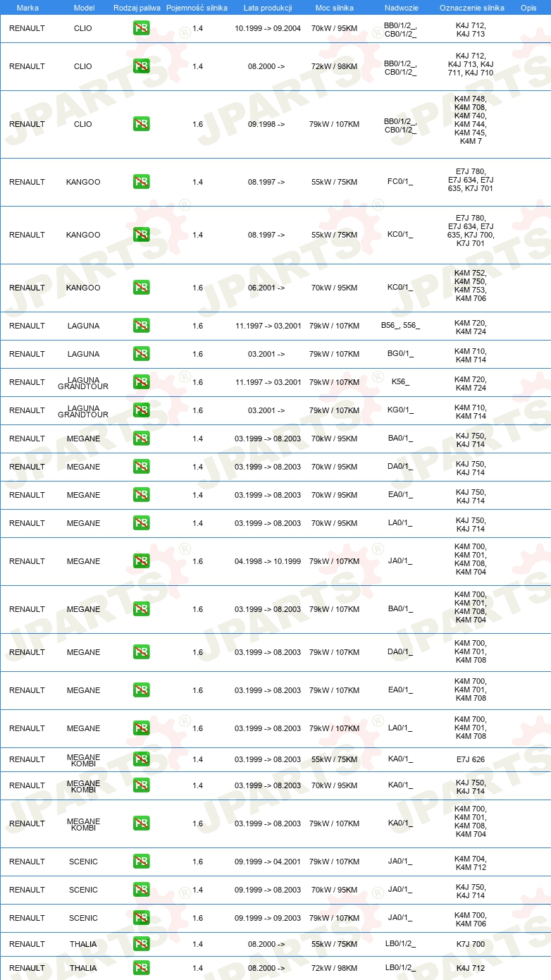This screenshot has width=551, height=980.
Task: Select engine codes K4M 704, K4M 712
Action: click(471, 862)
